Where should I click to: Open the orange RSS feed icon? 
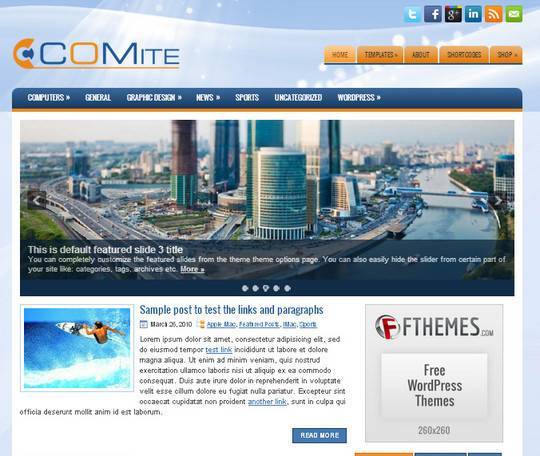pyautogui.click(x=494, y=14)
